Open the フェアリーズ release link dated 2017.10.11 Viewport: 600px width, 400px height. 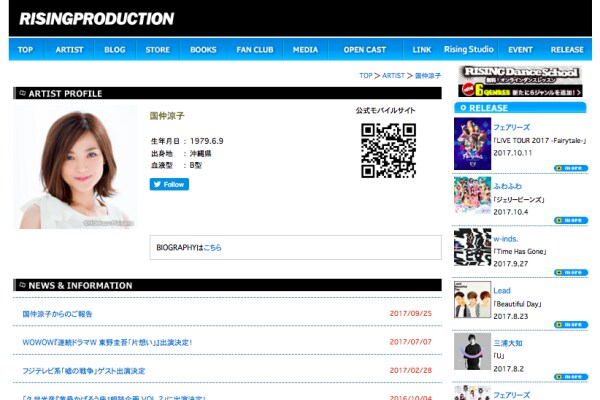coord(511,127)
